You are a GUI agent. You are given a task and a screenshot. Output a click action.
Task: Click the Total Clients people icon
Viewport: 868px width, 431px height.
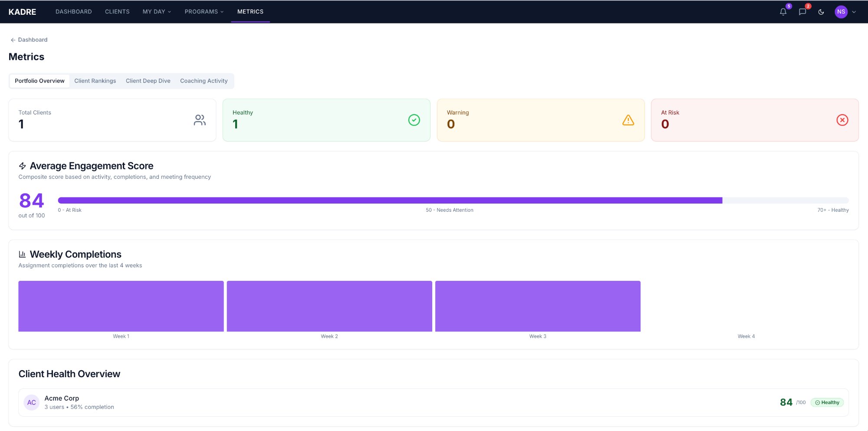pyautogui.click(x=200, y=120)
